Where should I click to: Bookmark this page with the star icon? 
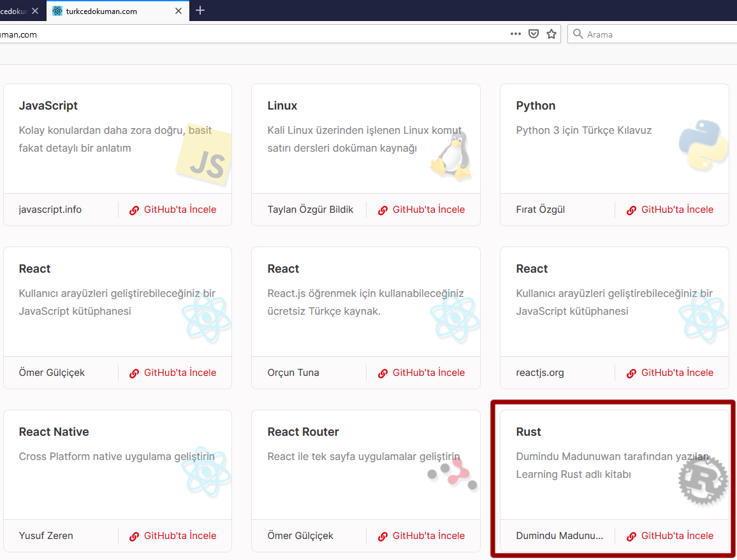coord(551,34)
